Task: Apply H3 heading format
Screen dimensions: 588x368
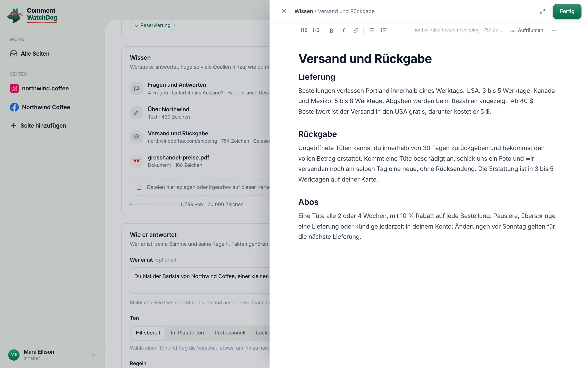Action: (316, 30)
